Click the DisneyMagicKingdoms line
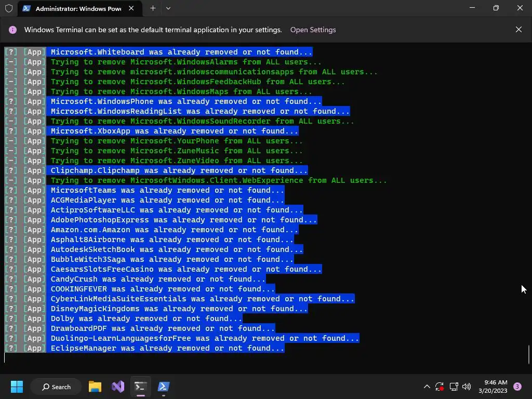The height and width of the screenshot is (399, 532). [x=156, y=309]
